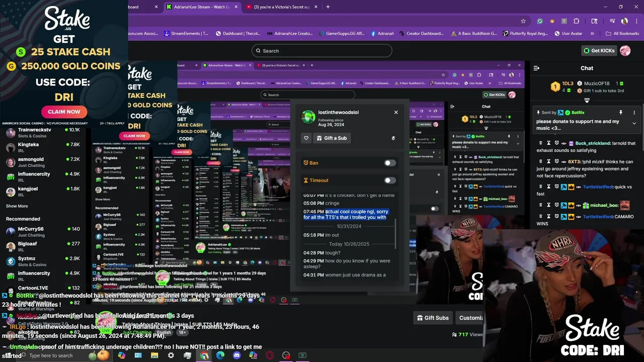Open Microsoft Edge from the taskbar

[220, 355]
